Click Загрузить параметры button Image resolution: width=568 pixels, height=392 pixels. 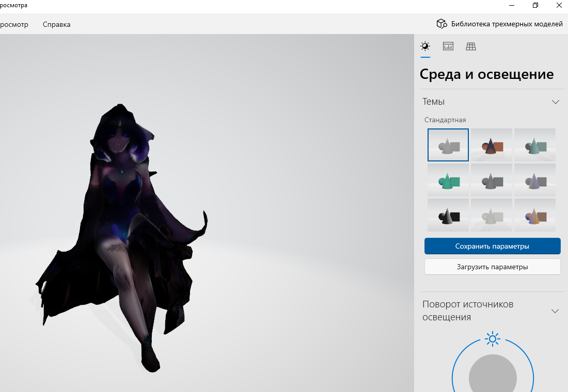(492, 267)
